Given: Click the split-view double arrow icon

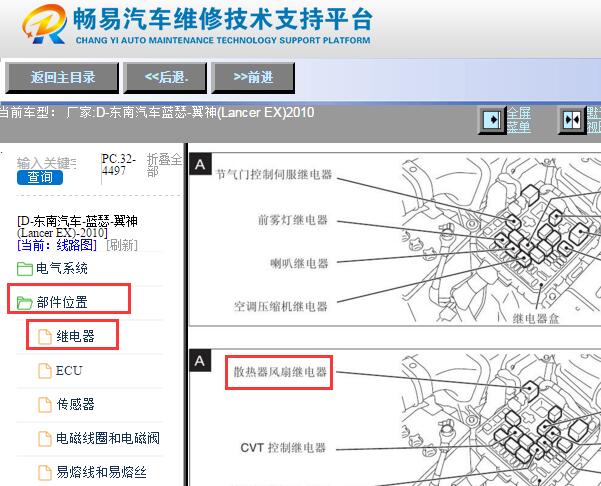Looking at the screenshot, I should click(x=572, y=120).
